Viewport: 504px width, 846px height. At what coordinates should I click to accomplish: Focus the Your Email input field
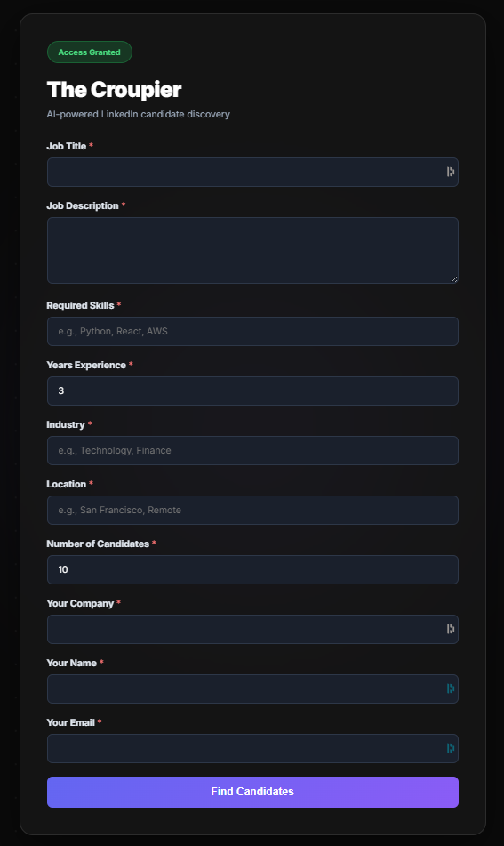[x=252, y=748]
